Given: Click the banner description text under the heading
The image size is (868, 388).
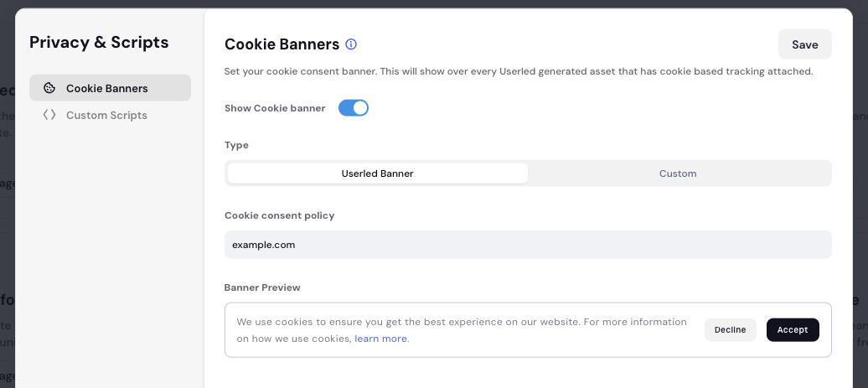Looking at the screenshot, I should click(519, 71).
